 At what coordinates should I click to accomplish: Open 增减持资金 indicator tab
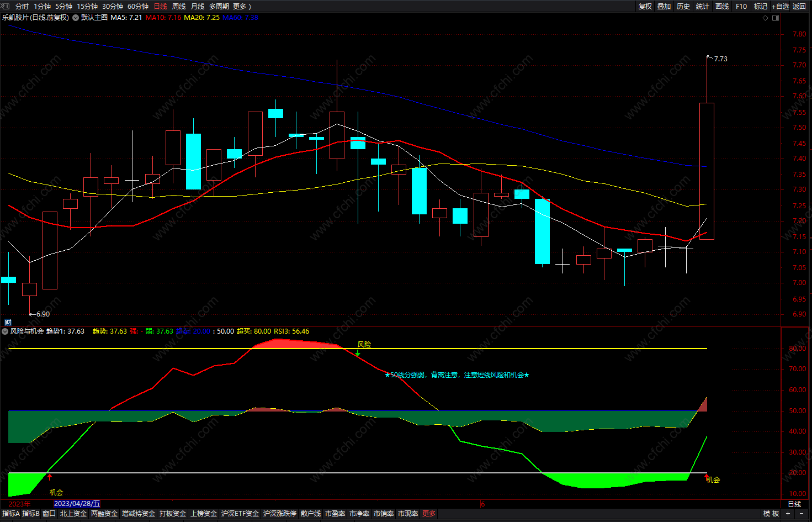click(139, 514)
